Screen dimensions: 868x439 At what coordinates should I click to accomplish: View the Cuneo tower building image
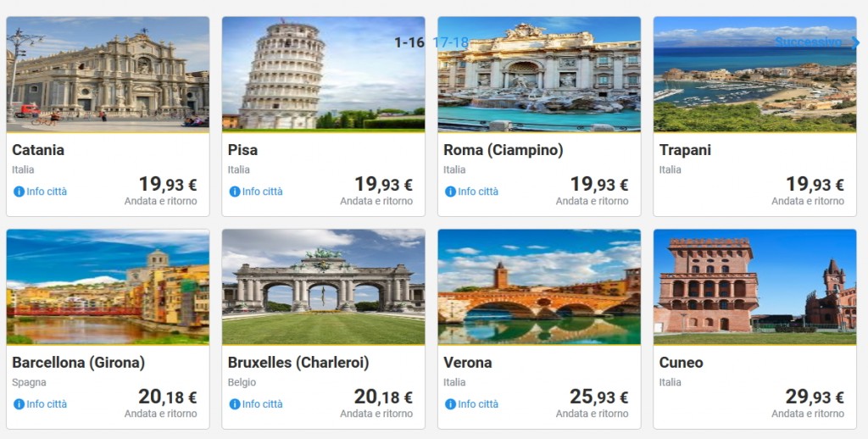pos(754,286)
